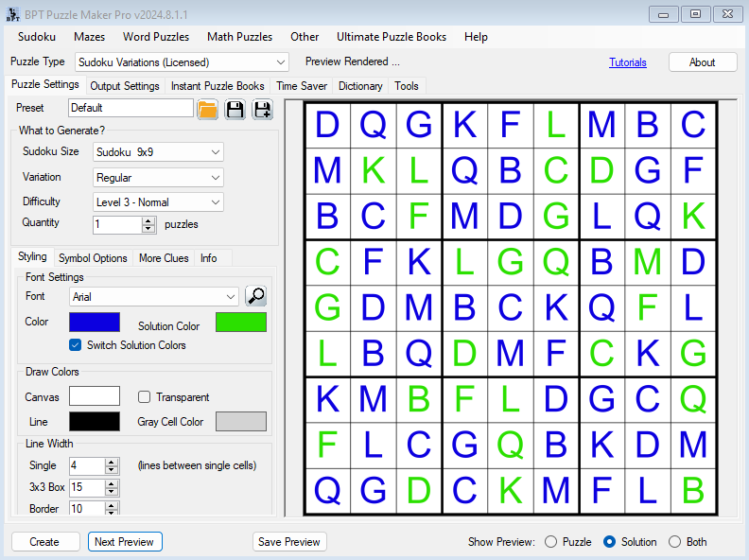Screen dimensions: 749x560
Task: Switch to Output Settings tab
Action: click(x=125, y=86)
